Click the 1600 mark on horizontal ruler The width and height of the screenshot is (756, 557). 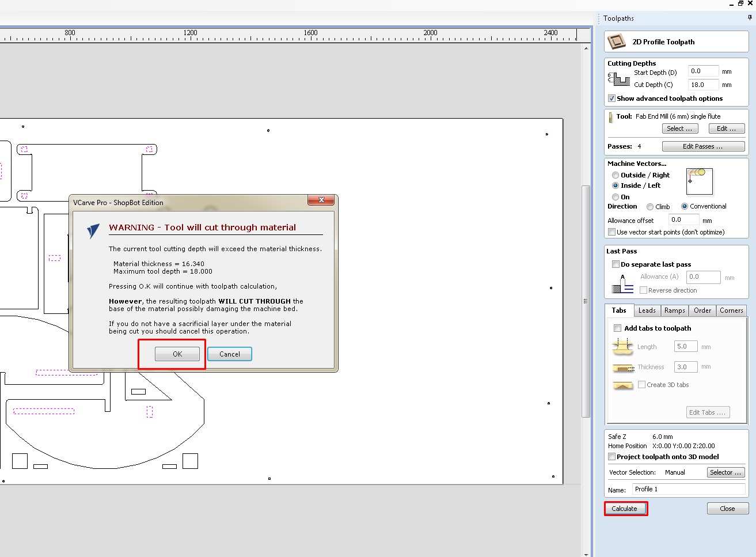coord(310,33)
